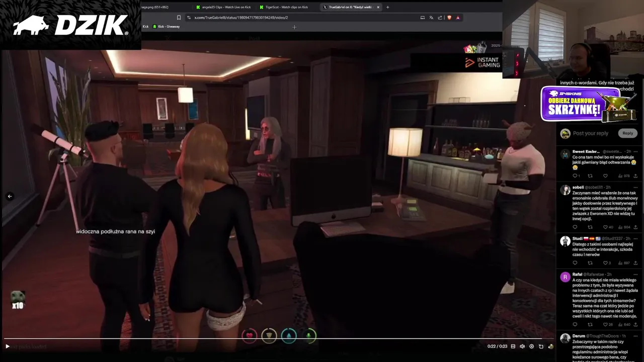Open the Brave Rewards triangle icon
This screenshot has height=362, width=644.
[458, 18]
